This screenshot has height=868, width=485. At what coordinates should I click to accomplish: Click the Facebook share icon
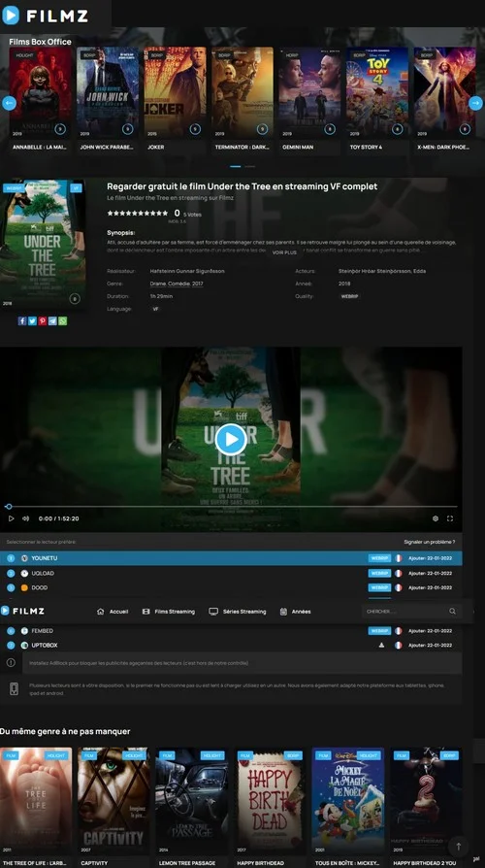(21, 321)
